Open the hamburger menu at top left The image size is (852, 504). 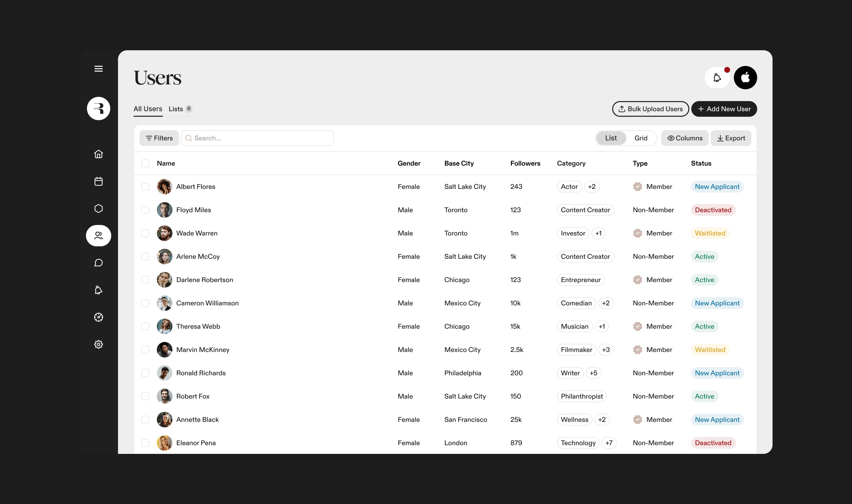99,69
